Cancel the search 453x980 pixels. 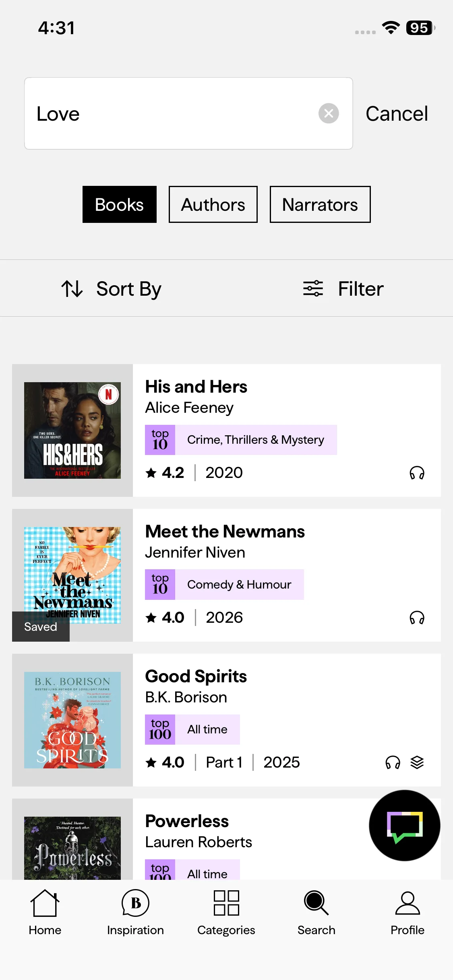click(397, 113)
